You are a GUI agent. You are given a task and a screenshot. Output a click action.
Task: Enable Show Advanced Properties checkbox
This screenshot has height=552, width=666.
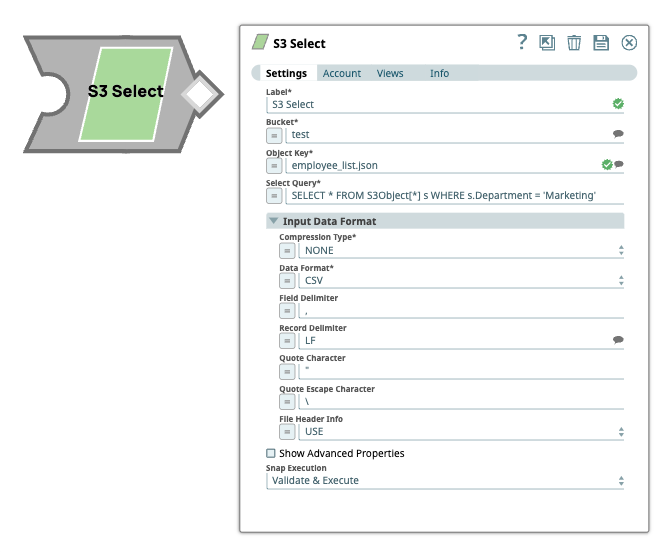pos(271,454)
